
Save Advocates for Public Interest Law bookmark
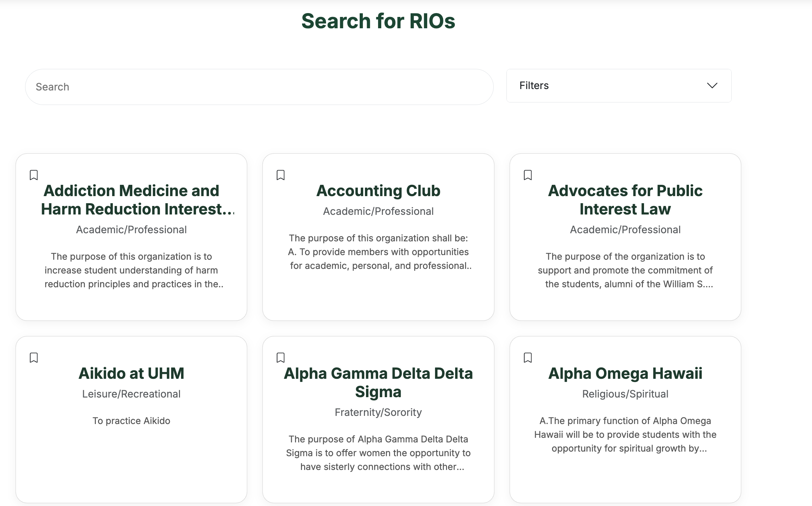pos(528,175)
